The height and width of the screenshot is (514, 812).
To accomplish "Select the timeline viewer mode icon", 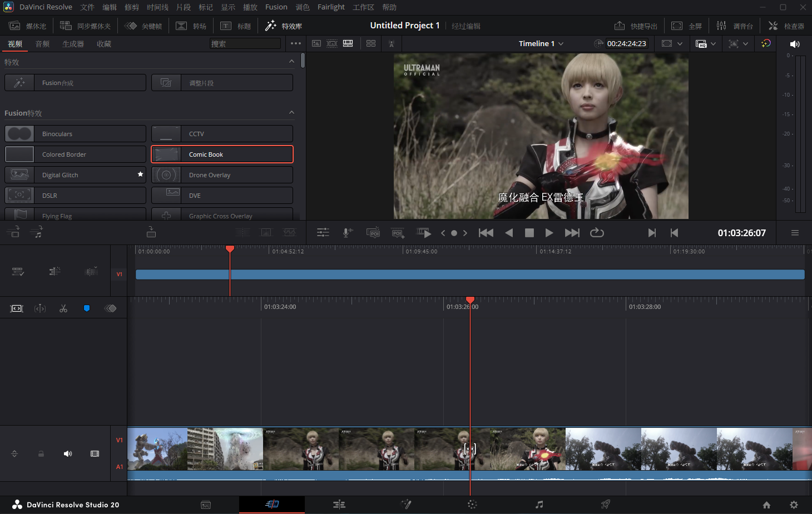I will coord(348,43).
